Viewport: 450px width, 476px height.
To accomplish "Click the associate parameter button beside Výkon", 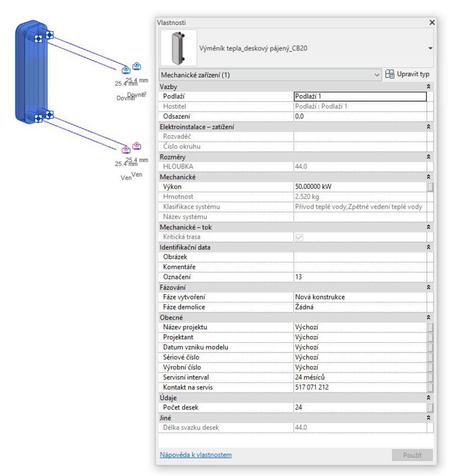I will (431, 187).
